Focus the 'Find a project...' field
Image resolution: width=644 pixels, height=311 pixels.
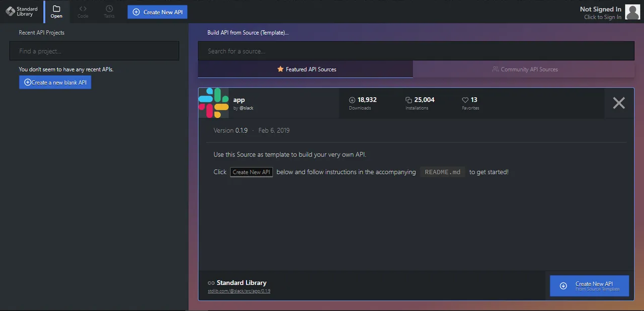[x=94, y=51]
